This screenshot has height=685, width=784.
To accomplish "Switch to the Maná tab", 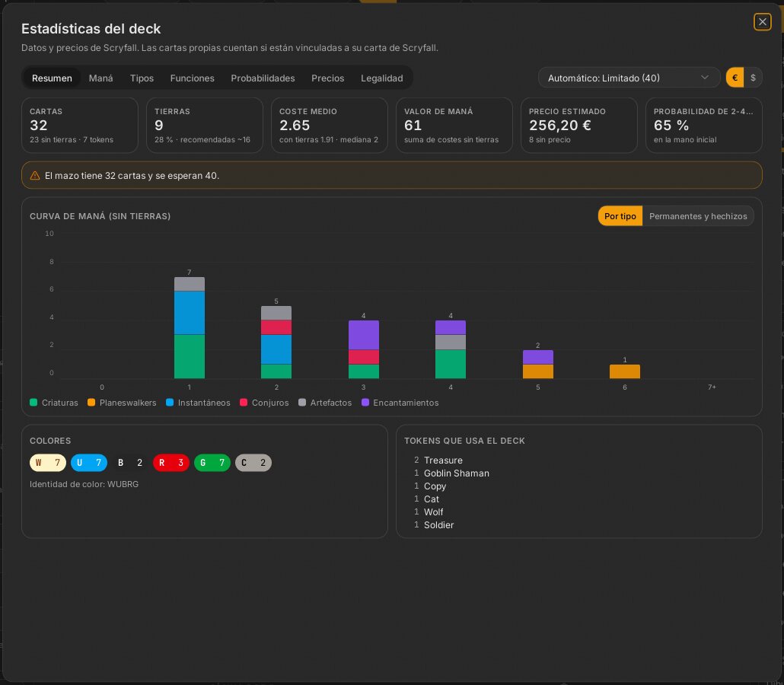I will tap(101, 78).
